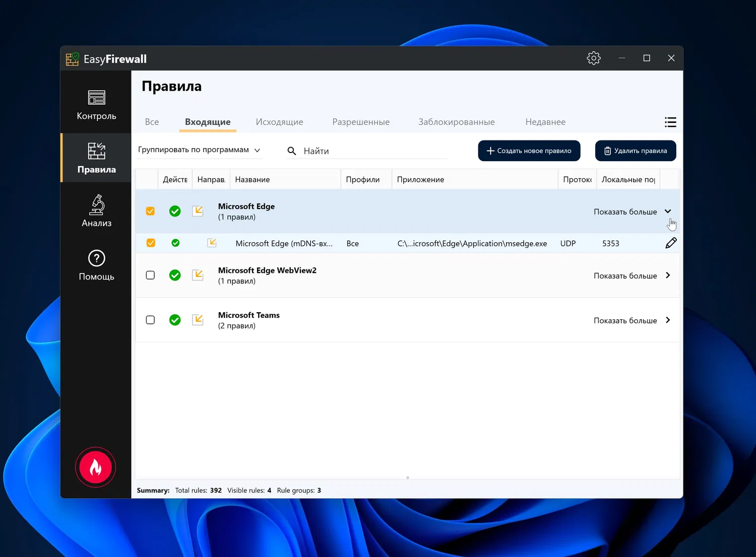Click the EasyFirewall logo icon
This screenshot has width=756, height=557.
73,59
